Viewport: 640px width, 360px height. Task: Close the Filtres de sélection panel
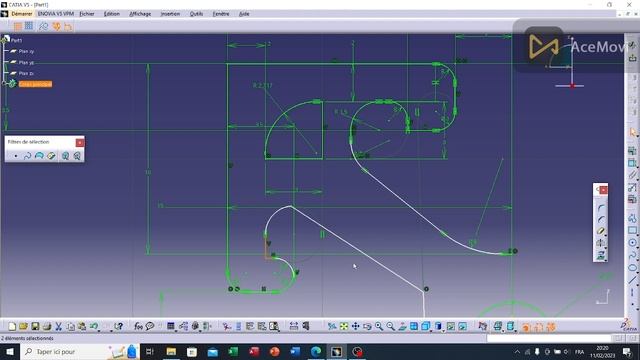pyautogui.click(x=80, y=142)
